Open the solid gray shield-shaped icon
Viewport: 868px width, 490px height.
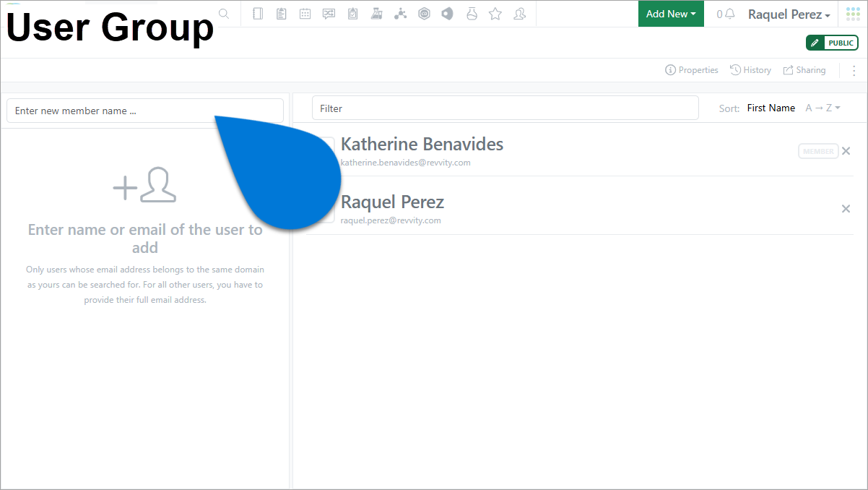coord(448,14)
